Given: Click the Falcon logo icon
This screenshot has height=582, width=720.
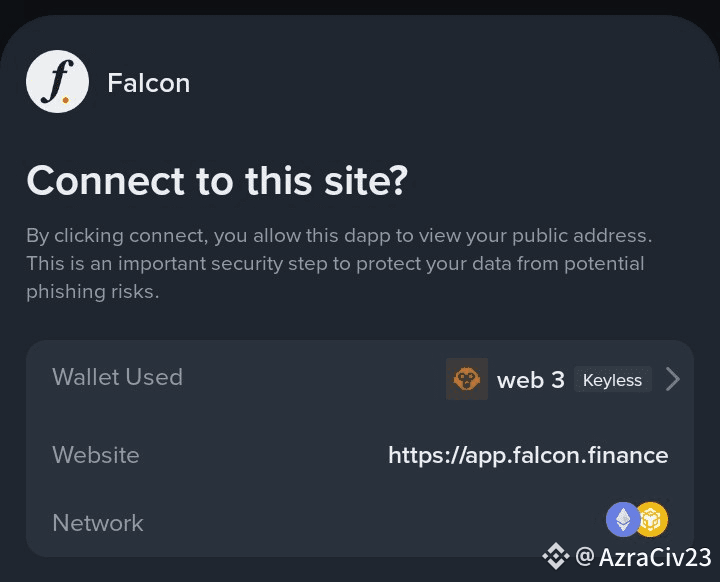Looking at the screenshot, I should (x=57, y=82).
